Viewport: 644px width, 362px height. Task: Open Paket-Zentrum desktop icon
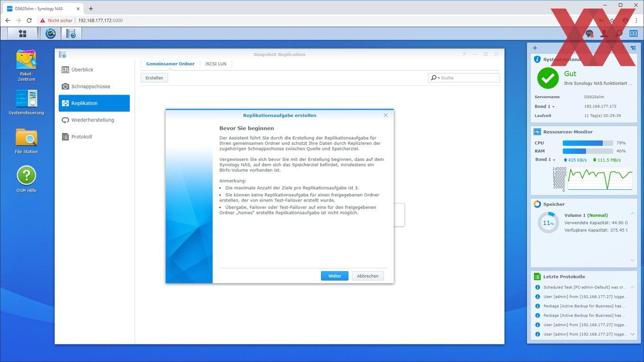click(27, 66)
